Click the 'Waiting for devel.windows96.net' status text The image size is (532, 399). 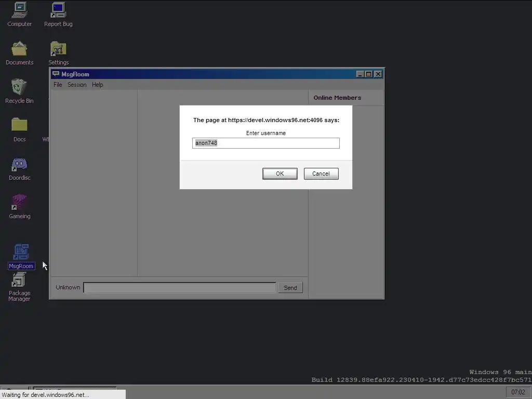pos(46,395)
